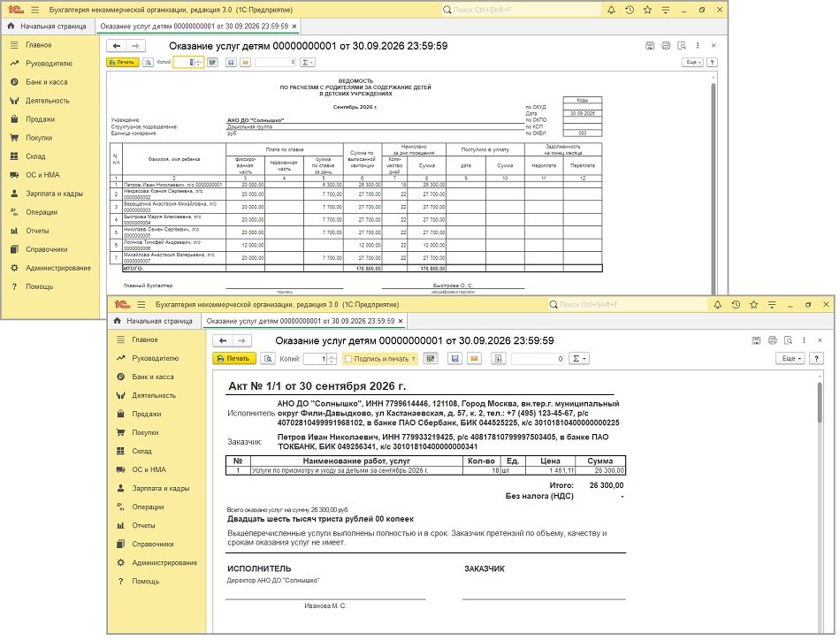Open hamburger main menu in front window
840x640 pixels.
141,304
